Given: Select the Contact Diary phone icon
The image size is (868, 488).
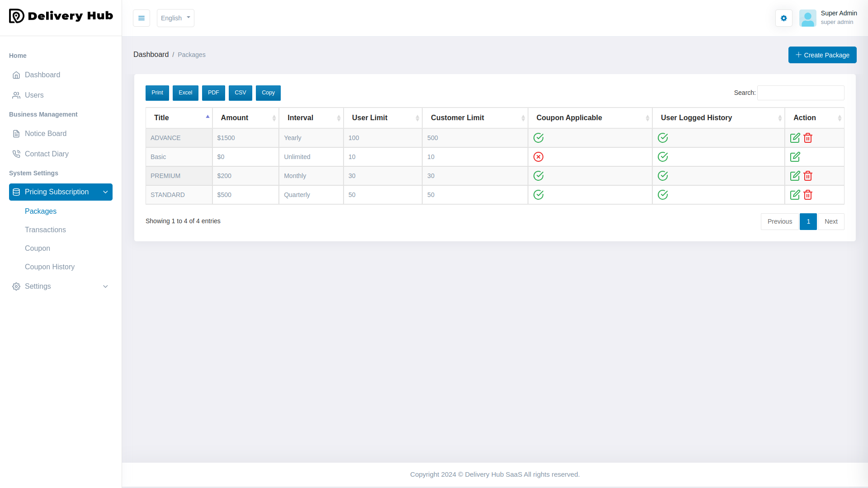Looking at the screenshot, I should pyautogui.click(x=16, y=154).
